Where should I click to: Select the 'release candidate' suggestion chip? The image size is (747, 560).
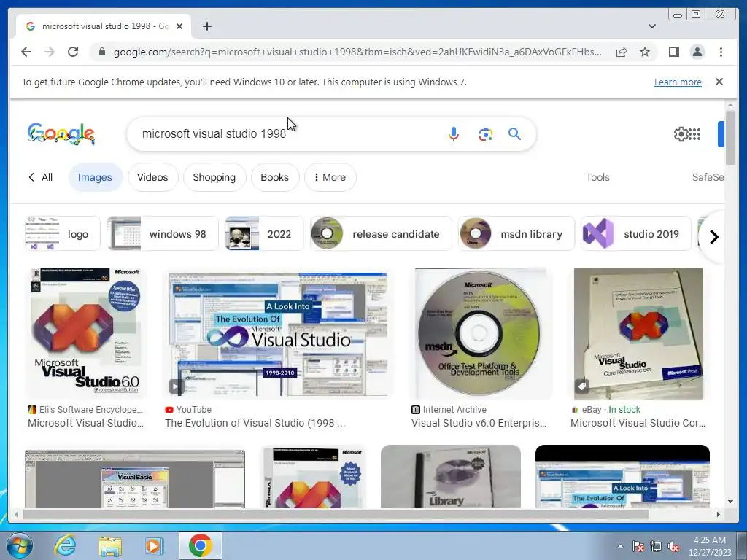tap(380, 234)
